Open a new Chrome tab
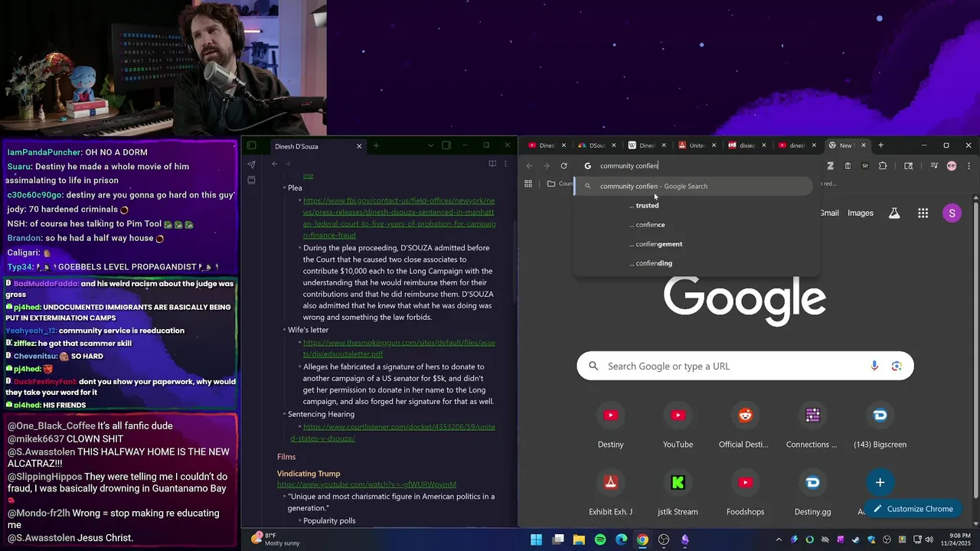This screenshot has height=551, width=980. point(880,145)
